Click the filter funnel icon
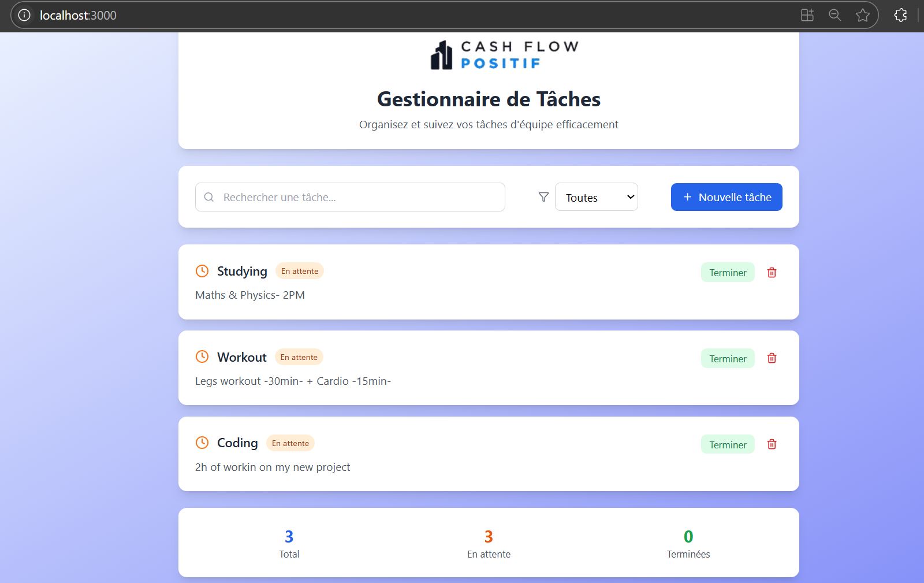Image resolution: width=924 pixels, height=583 pixels. coord(543,196)
